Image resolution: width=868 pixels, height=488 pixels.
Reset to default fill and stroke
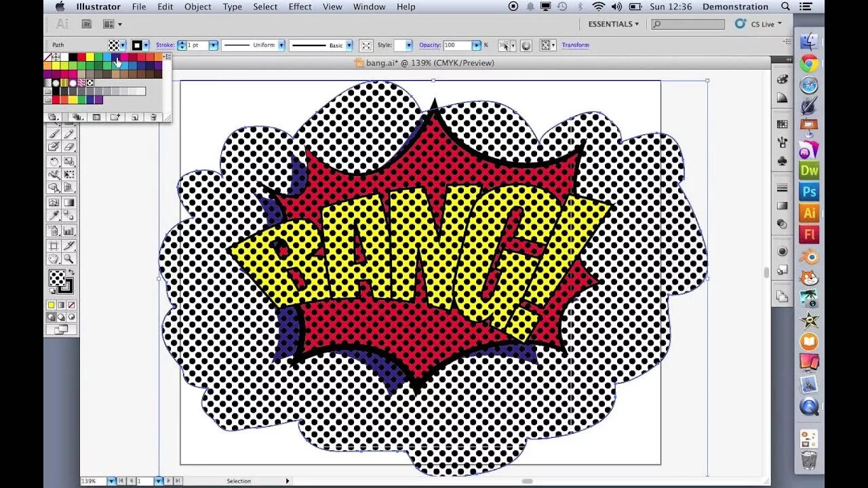pos(52,291)
